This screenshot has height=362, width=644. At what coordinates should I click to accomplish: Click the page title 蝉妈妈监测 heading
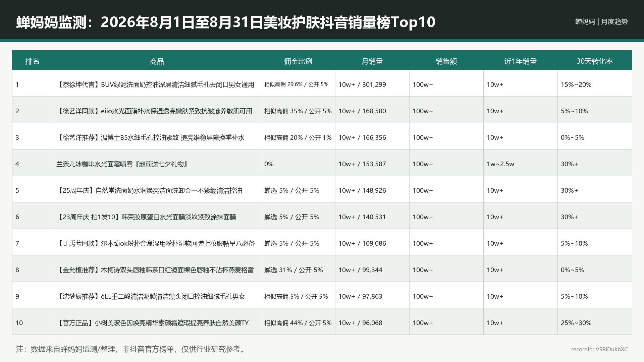tap(226, 22)
